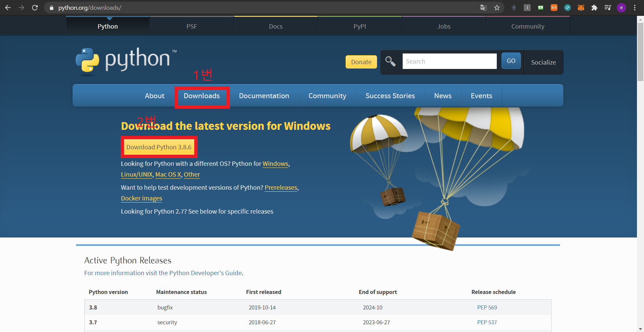Open the orange EX extension
The image size is (644, 332).
point(554,7)
